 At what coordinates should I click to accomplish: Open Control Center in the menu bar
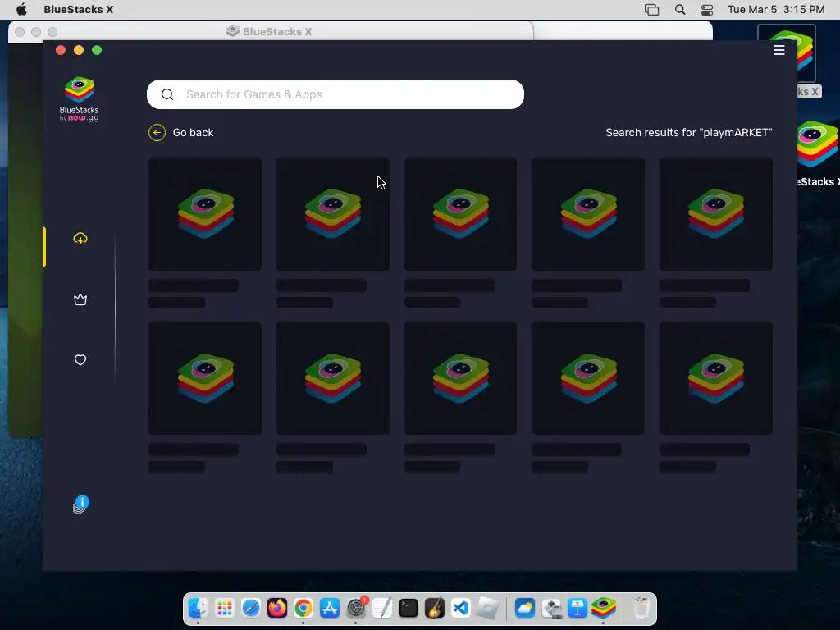(707, 10)
